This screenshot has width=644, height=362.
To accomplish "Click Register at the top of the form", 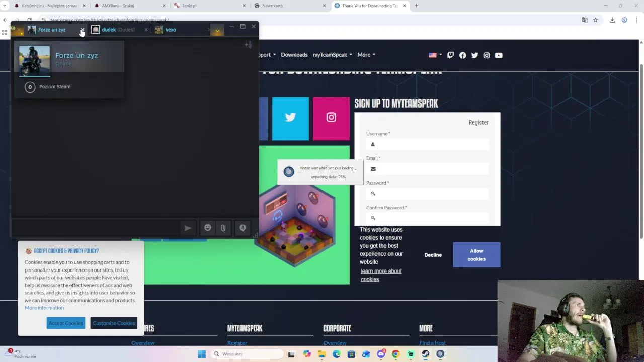I will click(478, 122).
